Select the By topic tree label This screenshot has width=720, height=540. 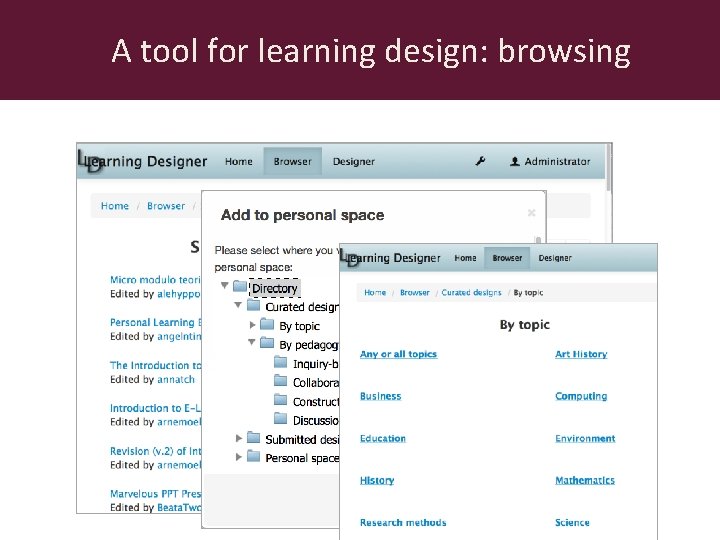(x=299, y=326)
